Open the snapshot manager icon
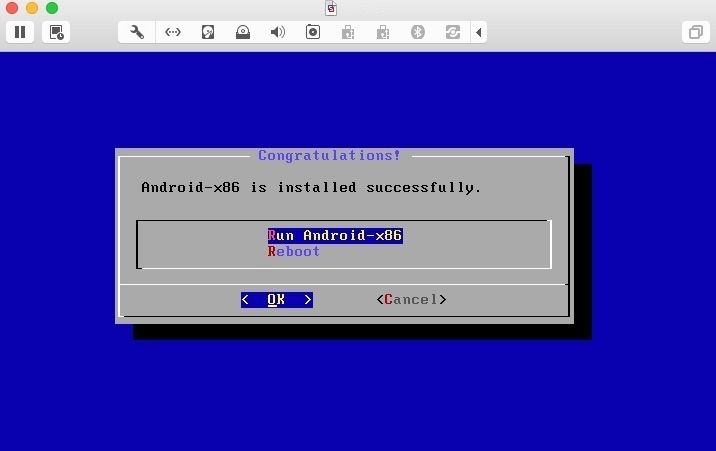The image size is (716, 451). [x=56, y=32]
